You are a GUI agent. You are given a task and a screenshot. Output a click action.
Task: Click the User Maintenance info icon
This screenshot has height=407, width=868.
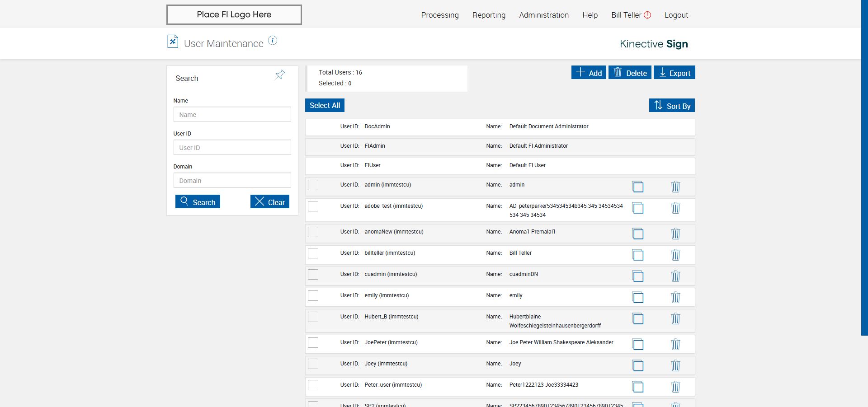point(273,40)
